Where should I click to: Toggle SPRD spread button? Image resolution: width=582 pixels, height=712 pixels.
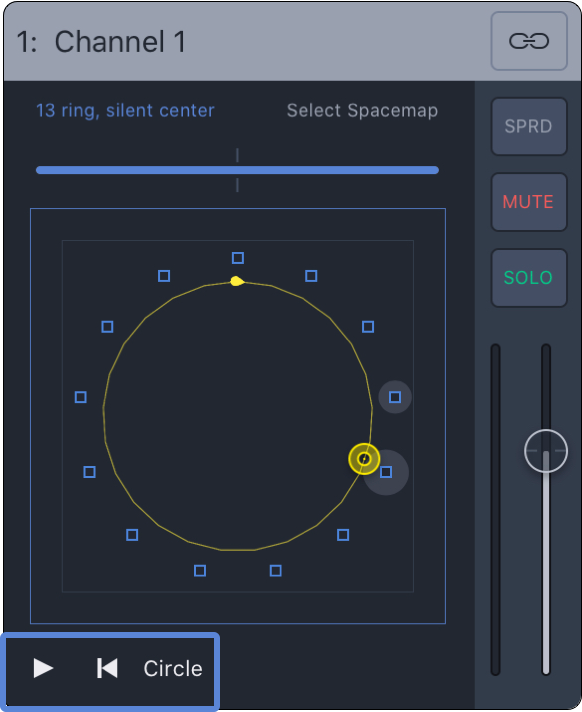529,126
